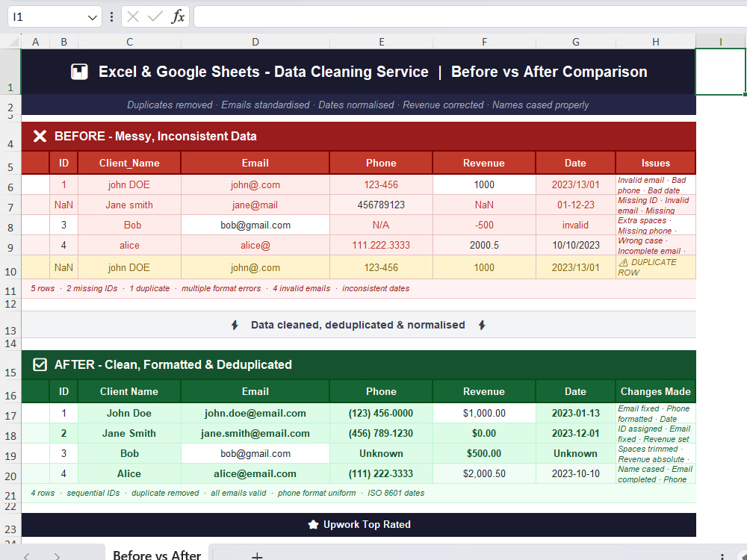The height and width of the screenshot is (560, 747).
Task: Click the cell '$2,000.50'
Action: pyautogui.click(x=484, y=473)
